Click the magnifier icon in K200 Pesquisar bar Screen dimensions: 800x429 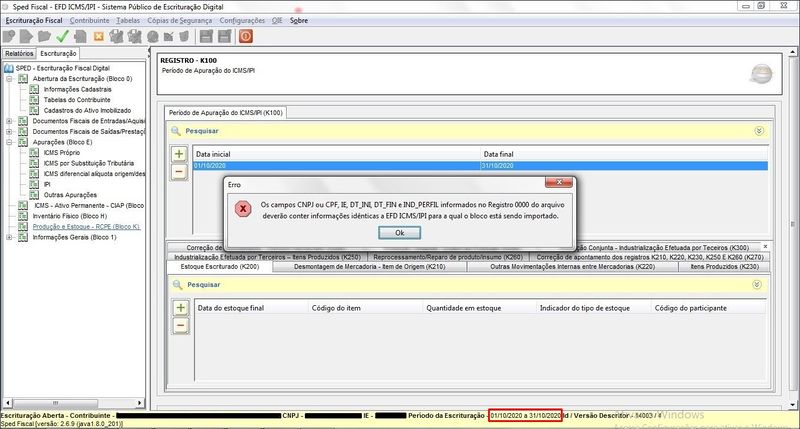(x=177, y=285)
